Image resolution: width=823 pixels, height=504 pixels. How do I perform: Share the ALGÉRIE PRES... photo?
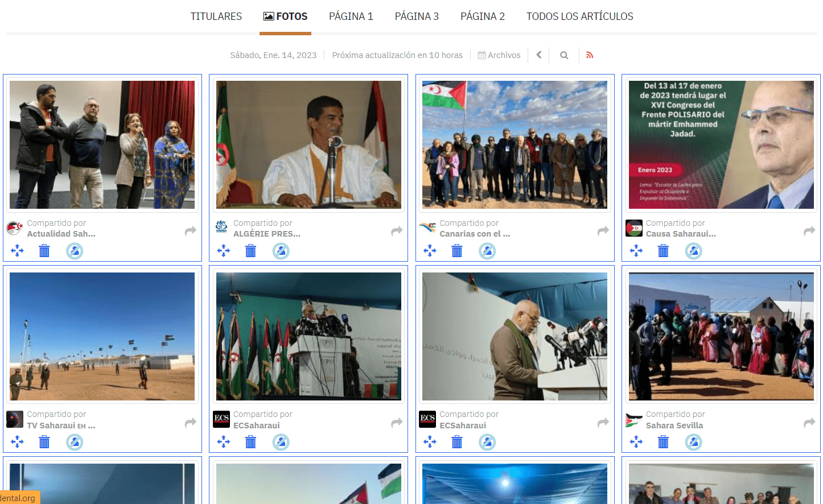397,230
